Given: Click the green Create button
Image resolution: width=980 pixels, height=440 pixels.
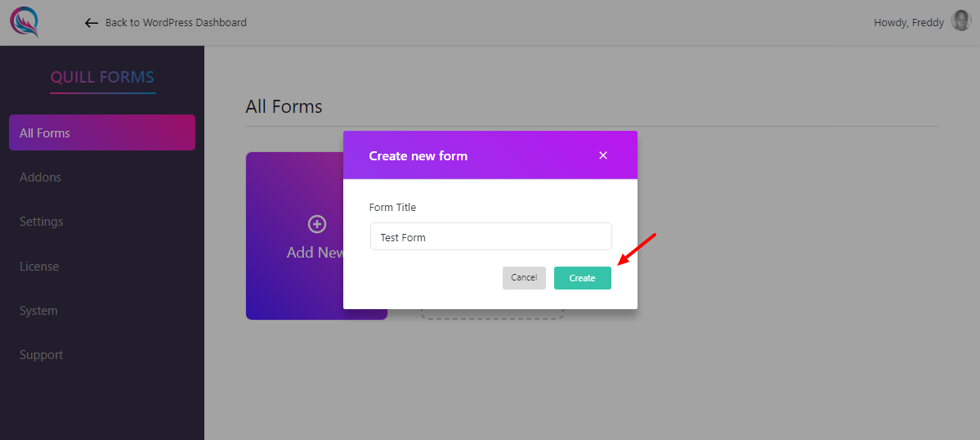Looking at the screenshot, I should (582, 278).
